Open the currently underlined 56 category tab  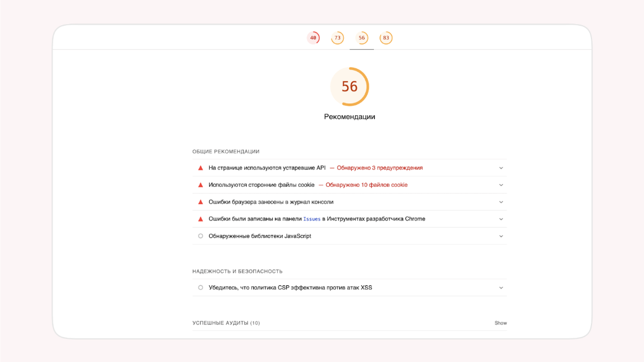click(362, 38)
